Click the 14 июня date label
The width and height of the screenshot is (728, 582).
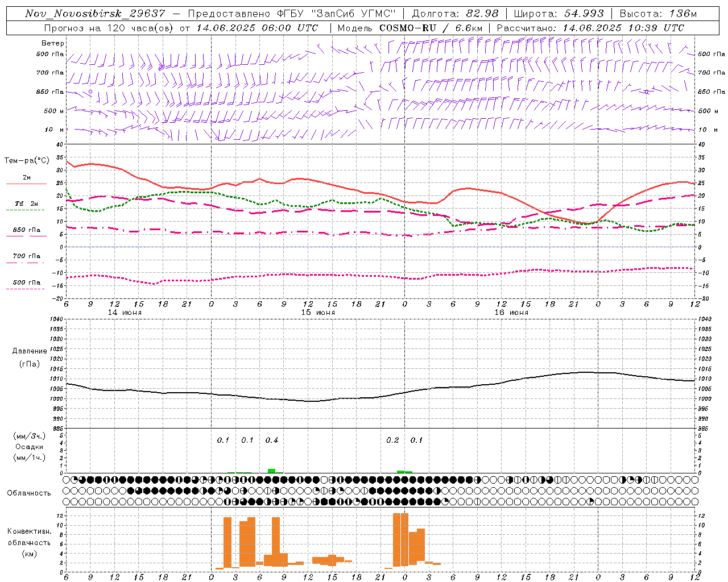pyautogui.click(x=125, y=313)
